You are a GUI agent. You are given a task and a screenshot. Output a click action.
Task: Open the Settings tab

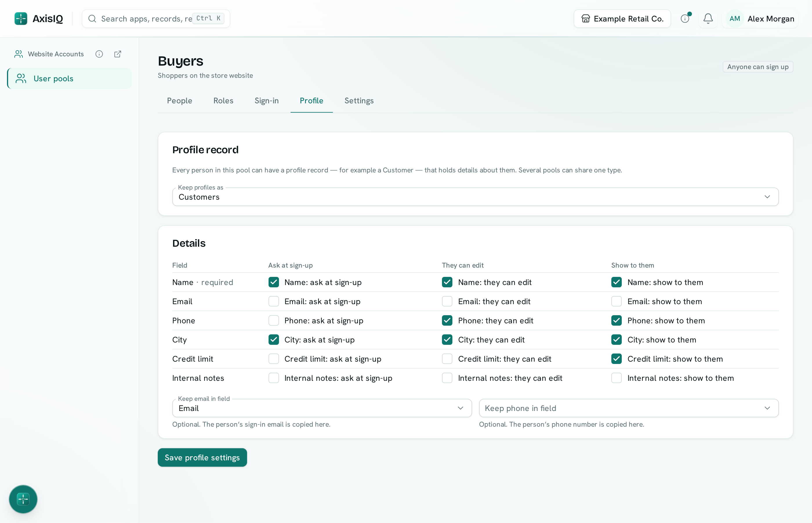click(x=359, y=101)
